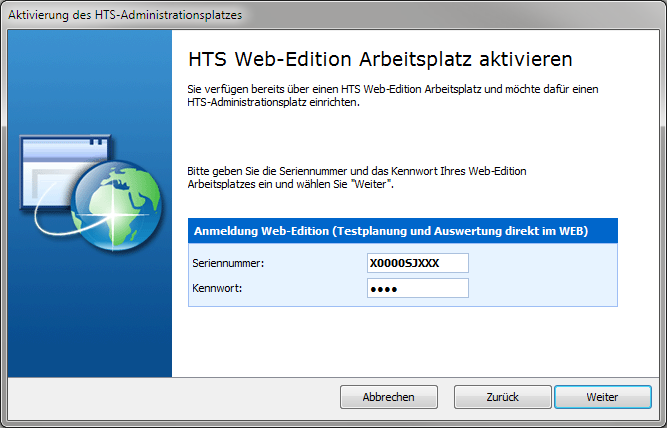The width and height of the screenshot is (667, 428).
Task: Click the Kennwort label
Action: (218, 288)
